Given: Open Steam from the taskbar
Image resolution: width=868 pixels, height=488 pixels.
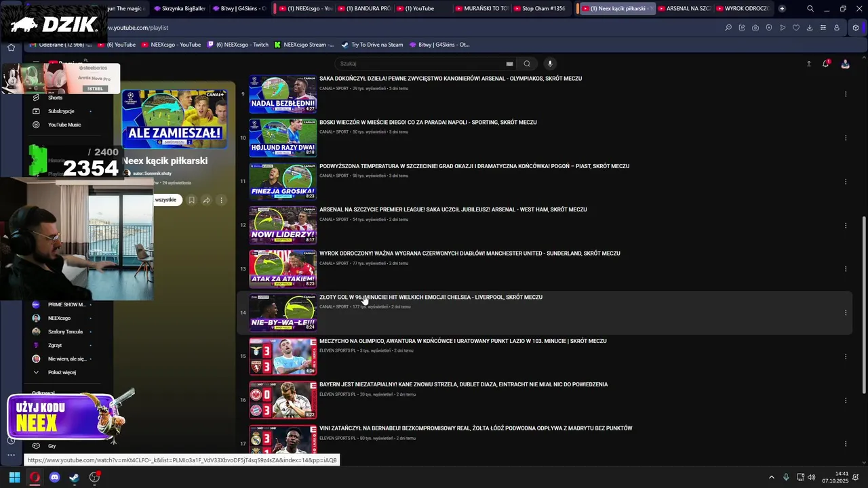Looking at the screenshot, I should click(75, 477).
